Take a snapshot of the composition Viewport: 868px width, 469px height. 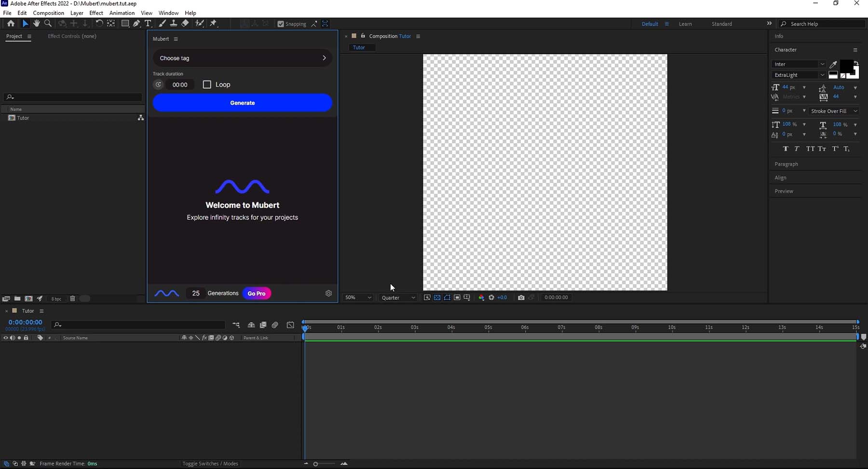click(521, 297)
